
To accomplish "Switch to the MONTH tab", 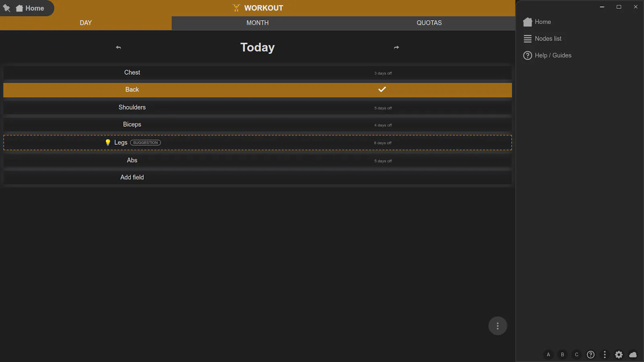I will pyautogui.click(x=258, y=23).
